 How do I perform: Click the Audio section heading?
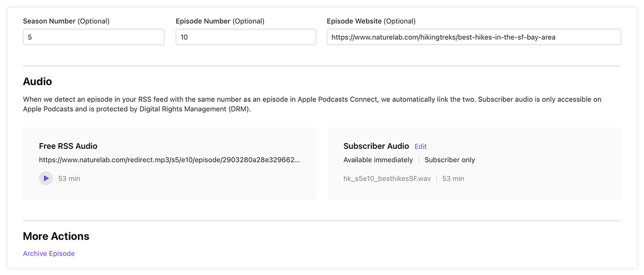(x=37, y=82)
